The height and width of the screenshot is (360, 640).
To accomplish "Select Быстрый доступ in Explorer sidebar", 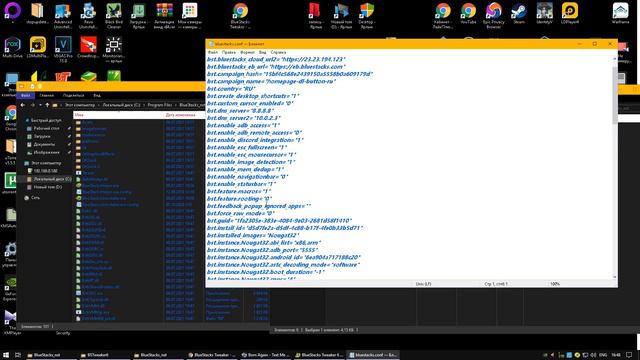I will click(x=43, y=120).
